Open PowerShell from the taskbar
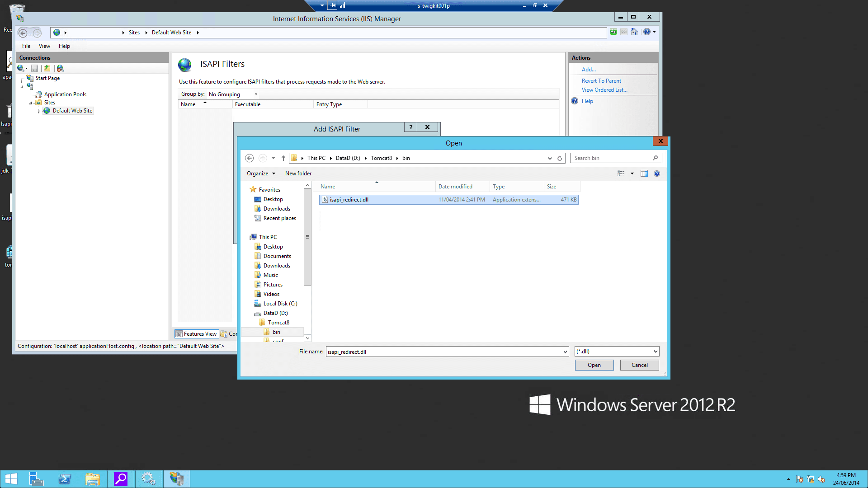 click(x=65, y=479)
